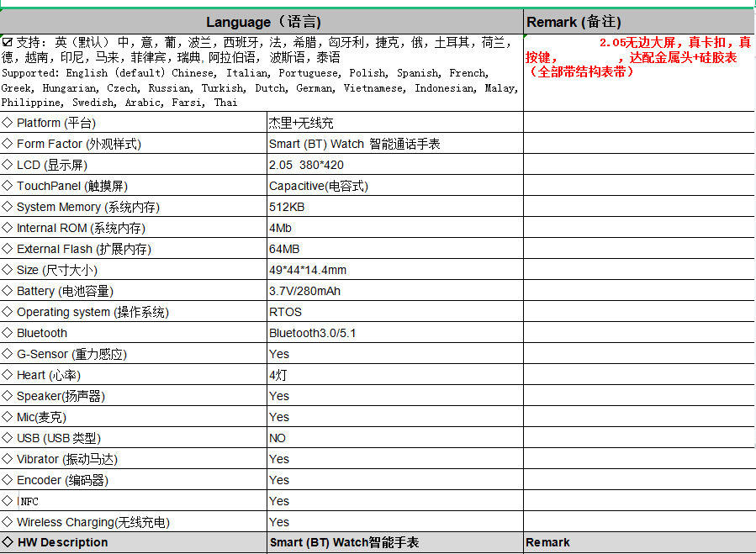The image size is (756, 554).
Task: Select the LCD value 2.05 380*420
Action: click(x=306, y=165)
